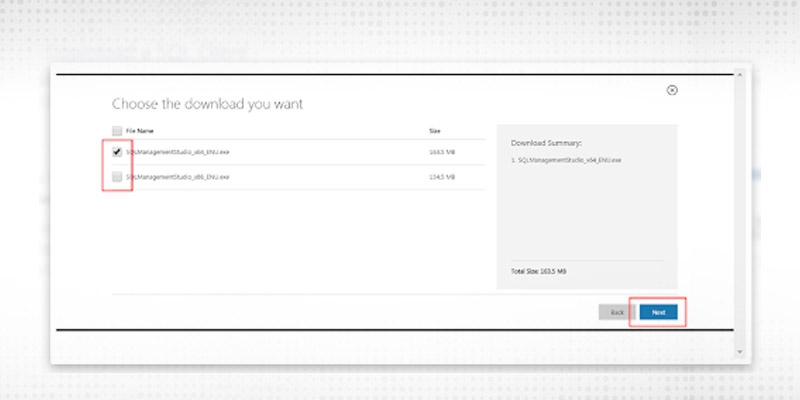Click the blank area below the file list
The image size is (800, 400).
(290, 240)
